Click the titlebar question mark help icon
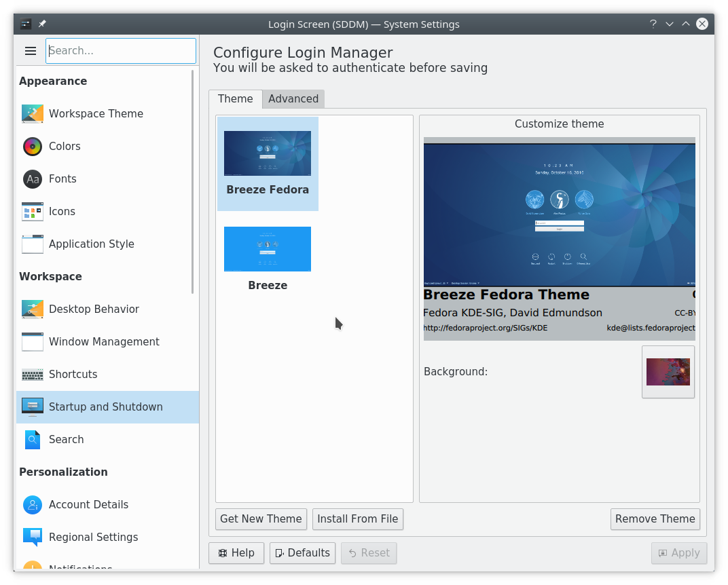This screenshot has height=585, width=728. (x=653, y=24)
